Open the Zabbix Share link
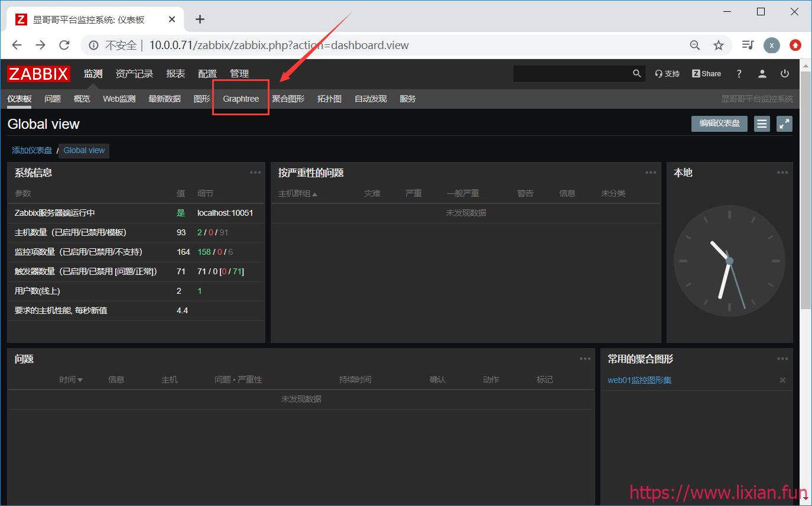This screenshot has height=506, width=812. [706, 74]
